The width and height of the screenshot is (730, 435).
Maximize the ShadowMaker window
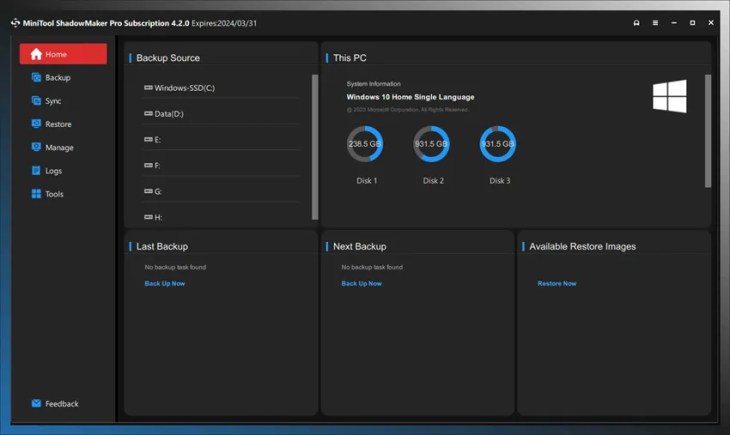click(x=692, y=23)
